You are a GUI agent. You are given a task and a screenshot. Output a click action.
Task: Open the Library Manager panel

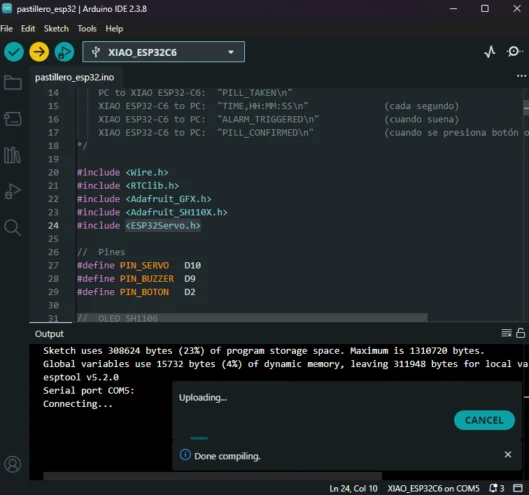point(12,155)
